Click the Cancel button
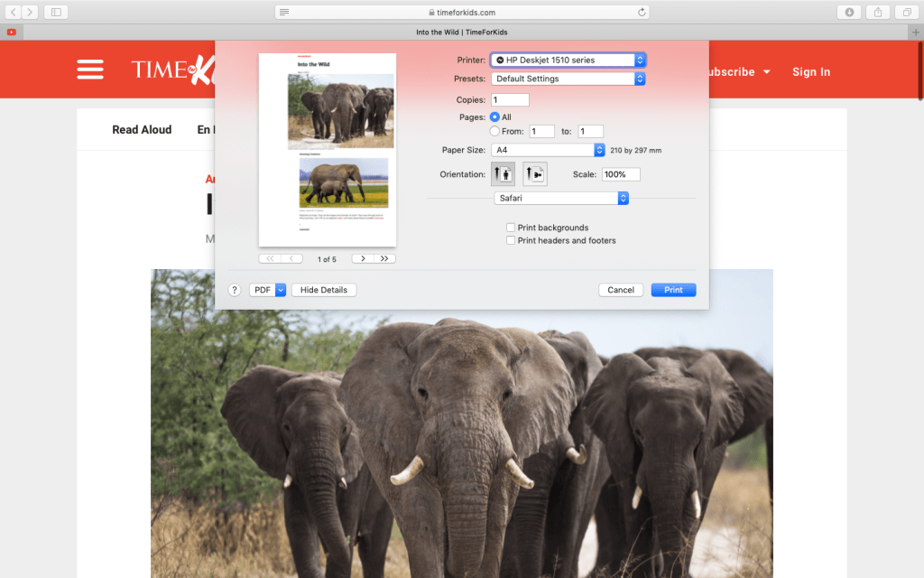 [x=621, y=290]
